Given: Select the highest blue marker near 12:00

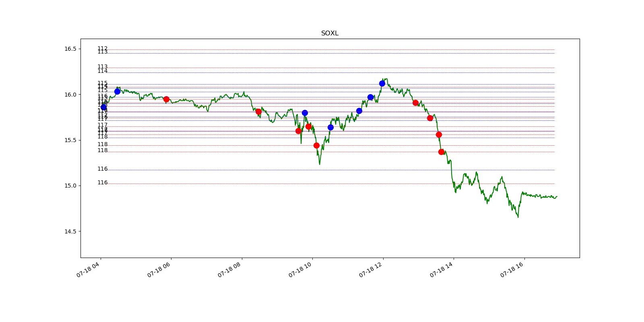Looking at the screenshot, I should coord(382,83).
